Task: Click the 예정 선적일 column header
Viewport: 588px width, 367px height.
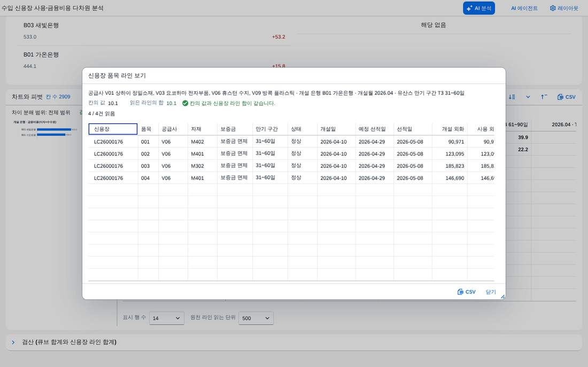Action: coord(375,129)
